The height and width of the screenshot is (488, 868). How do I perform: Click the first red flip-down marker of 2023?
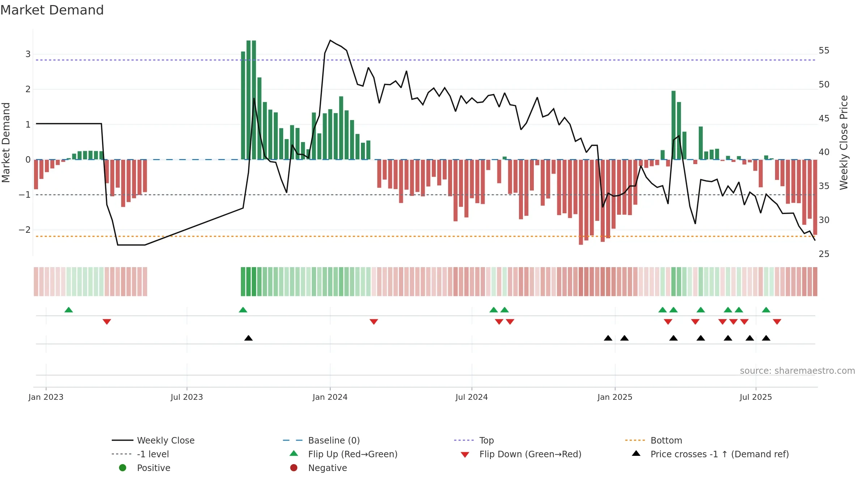[x=107, y=322]
